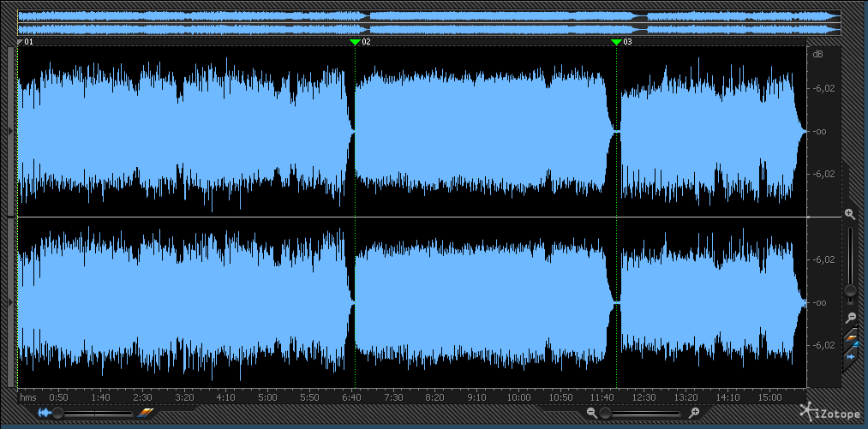
Task: Click the horizontal zoom slider handle
Action: click(x=606, y=413)
